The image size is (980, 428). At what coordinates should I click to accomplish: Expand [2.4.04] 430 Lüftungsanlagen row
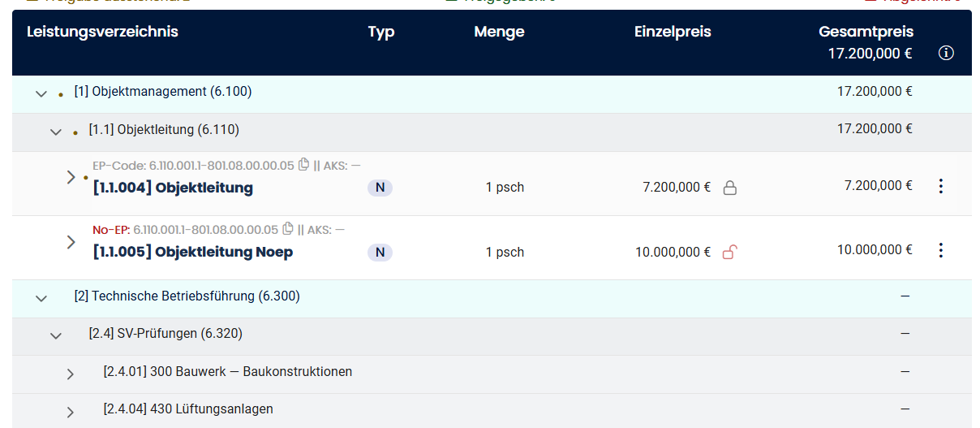(71, 411)
